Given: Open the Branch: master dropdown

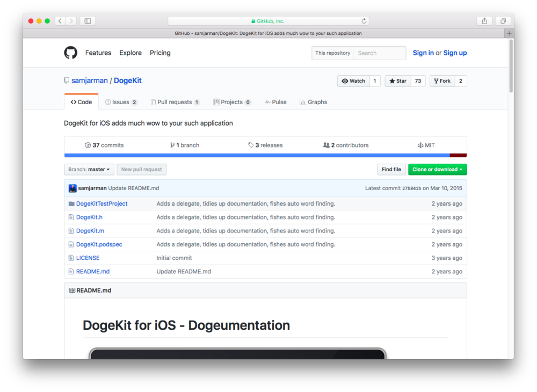Looking at the screenshot, I should (89, 170).
